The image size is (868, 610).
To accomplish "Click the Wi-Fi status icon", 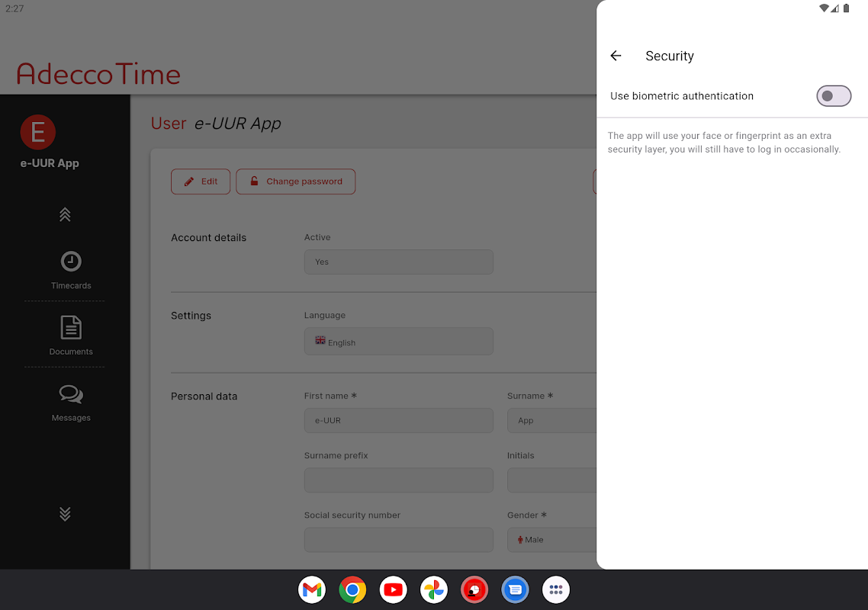I will pyautogui.click(x=824, y=8).
